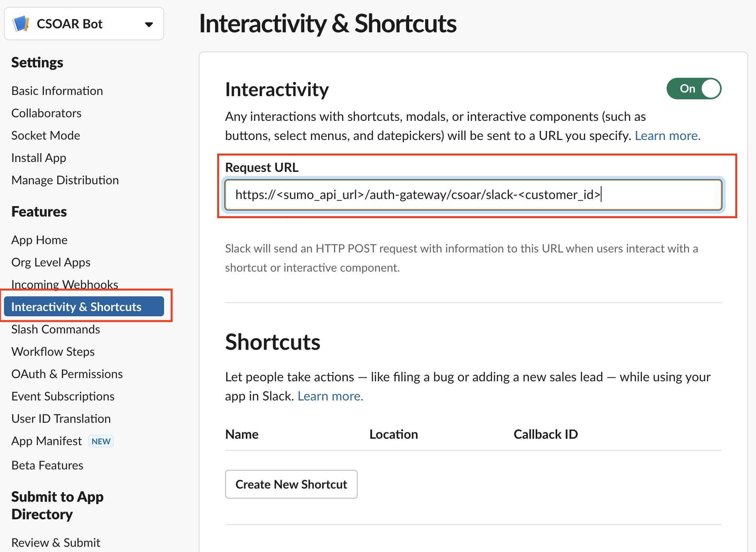Open App Manifest with NEW badge
The image size is (756, 552).
pos(47,441)
